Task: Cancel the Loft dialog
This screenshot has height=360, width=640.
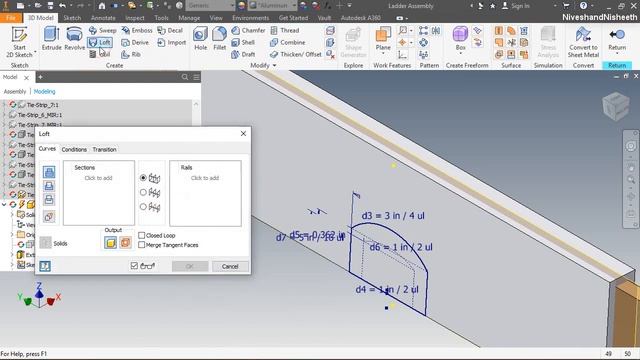Action: click(230, 267)
